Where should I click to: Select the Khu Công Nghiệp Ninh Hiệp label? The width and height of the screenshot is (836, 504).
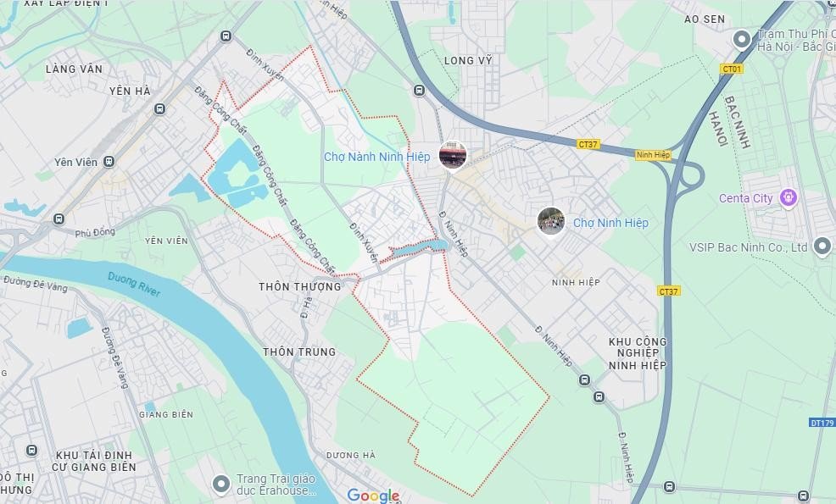pos(638,353)
